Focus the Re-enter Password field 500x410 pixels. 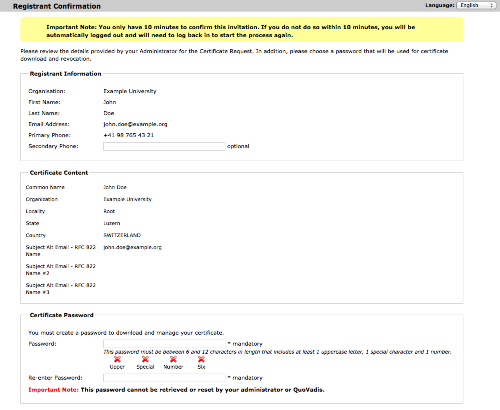pos(164,378)
